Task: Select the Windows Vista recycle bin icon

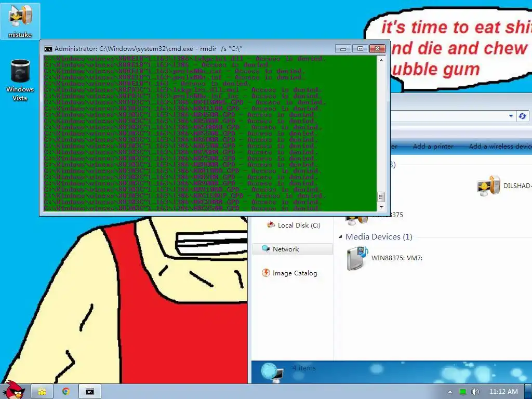Action: (20, 81)
